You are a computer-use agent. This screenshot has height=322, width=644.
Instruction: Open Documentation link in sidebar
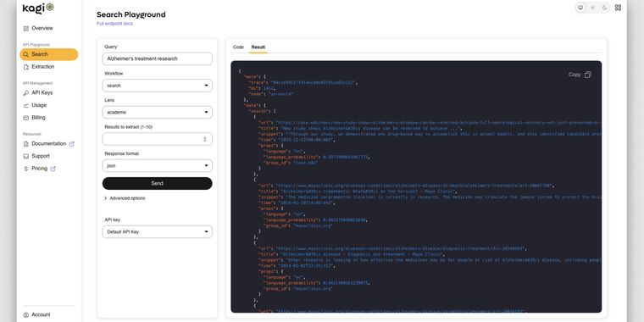coord(48,144)
